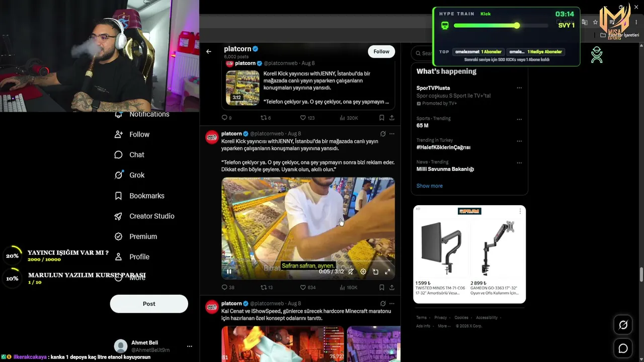Click the page's vertical scrollbar thumb
Image resolution: width=644 pixels, height=362 pixels.
pyautogui.click(x=641, y=276)
